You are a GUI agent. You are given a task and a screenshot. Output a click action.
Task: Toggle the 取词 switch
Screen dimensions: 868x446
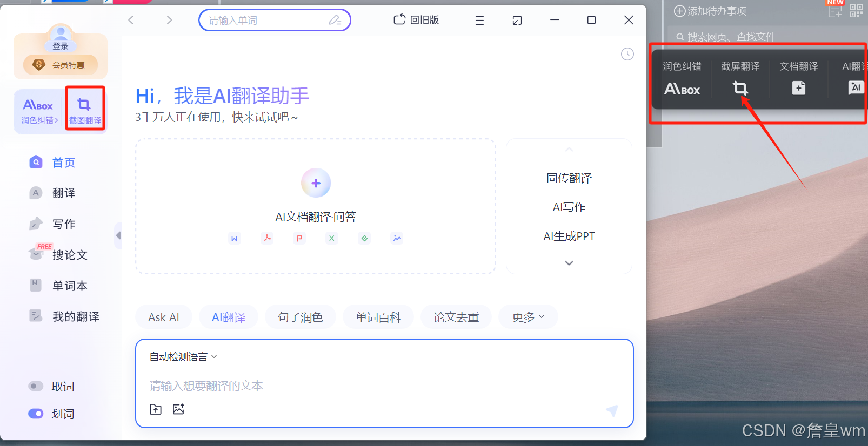coord(36,386)
